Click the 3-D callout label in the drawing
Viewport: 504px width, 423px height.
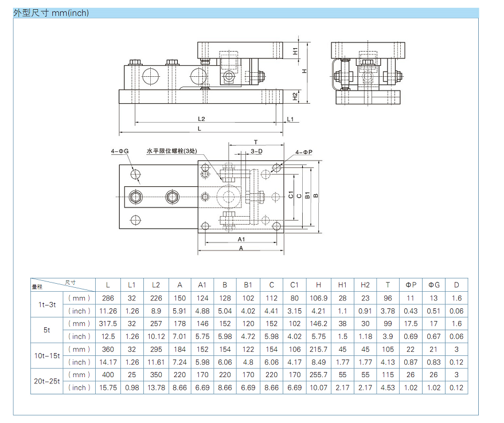click(x=256, y=151)
